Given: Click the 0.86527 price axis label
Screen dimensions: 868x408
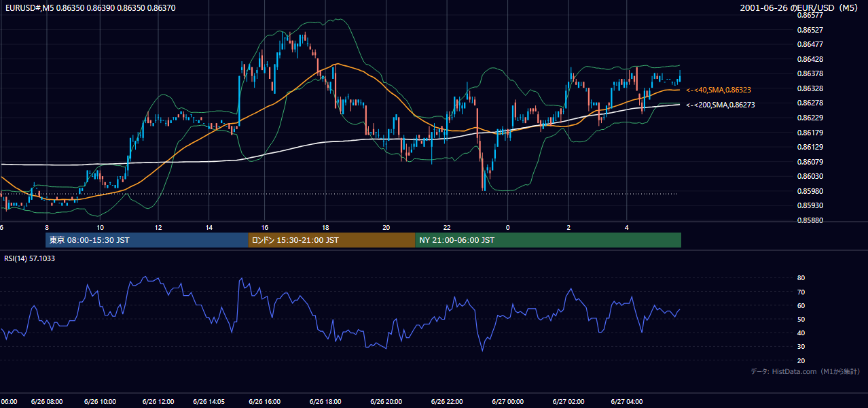Looking at the screenshot, I should coord(811,30).
